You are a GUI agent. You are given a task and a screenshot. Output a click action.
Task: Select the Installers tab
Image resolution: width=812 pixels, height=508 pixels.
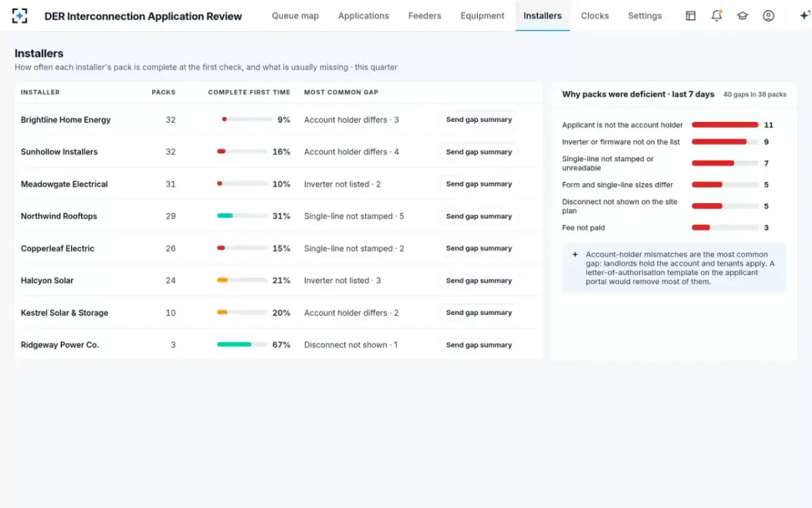click(542, 16)
